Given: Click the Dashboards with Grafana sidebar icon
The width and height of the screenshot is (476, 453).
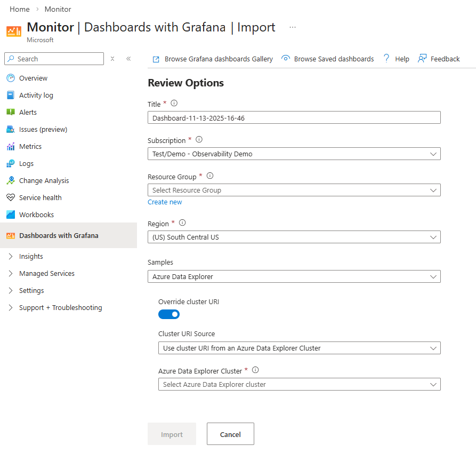Looking at the screenshot, I should [11, 235].
